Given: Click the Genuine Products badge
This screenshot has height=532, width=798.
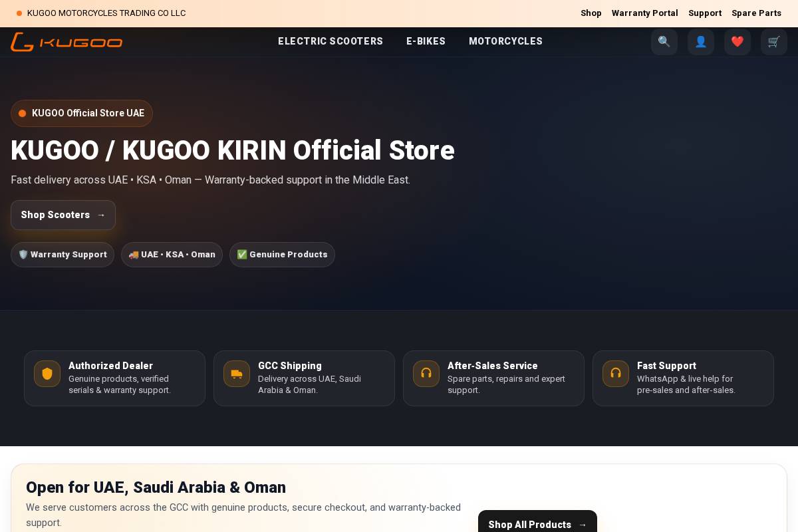Looking at the screenshot, I should click(282, 255).
